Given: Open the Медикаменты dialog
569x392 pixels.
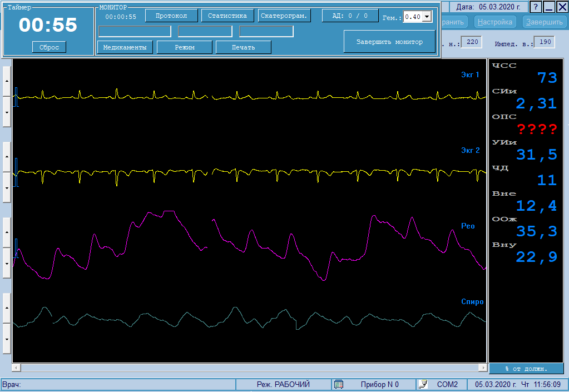Looking at the screenshot, I should coord(125,47).
